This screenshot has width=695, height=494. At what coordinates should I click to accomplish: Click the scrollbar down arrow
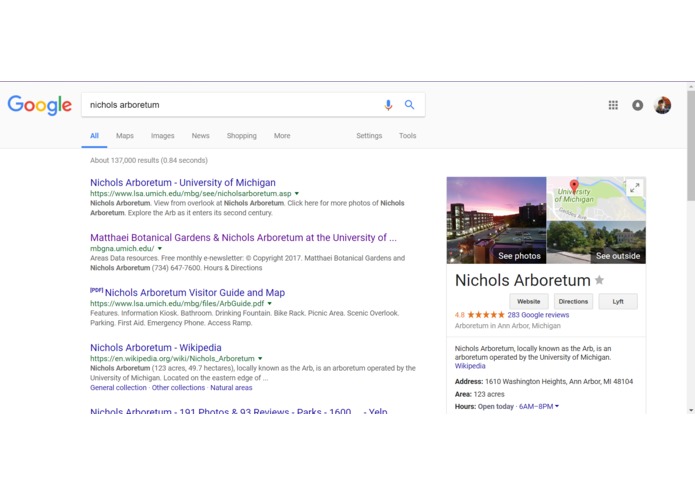click(691, 410)
